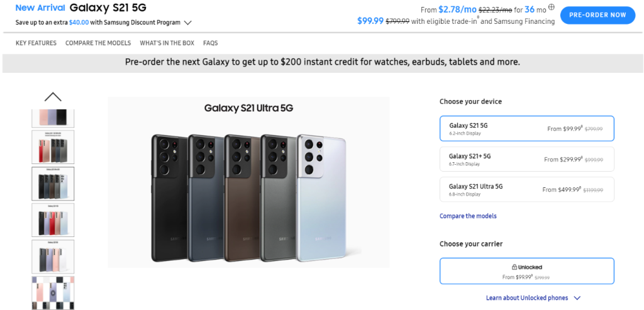Click the lock icon on Unlocked carrier
Viewport: 644px width, 310px height.
514,267
